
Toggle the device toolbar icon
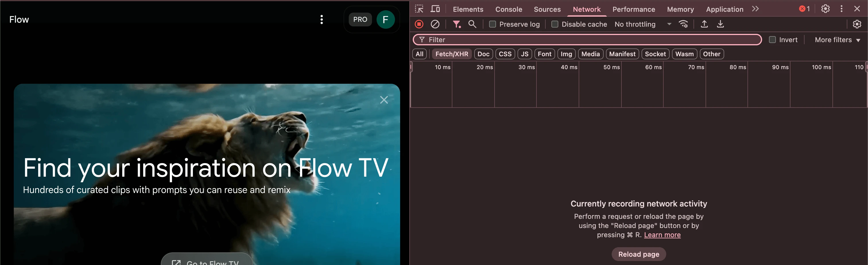click(x=435, y=9)
